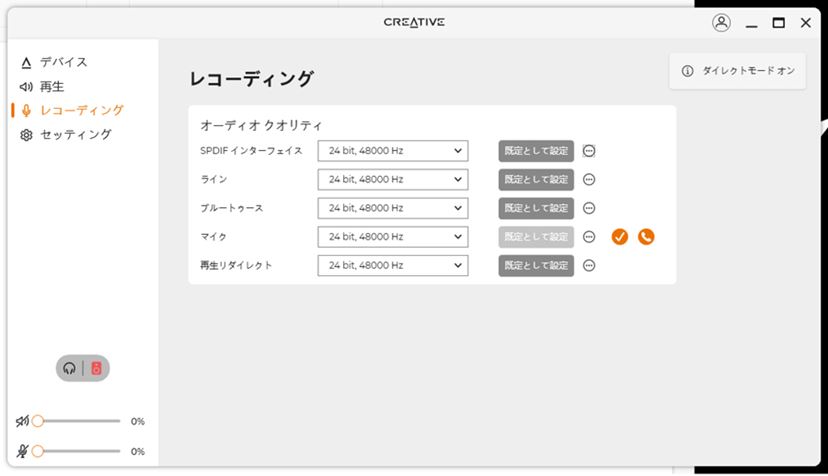
Task: Open the 再生リダイレクト quality dropdown
Action: (393, 265)
